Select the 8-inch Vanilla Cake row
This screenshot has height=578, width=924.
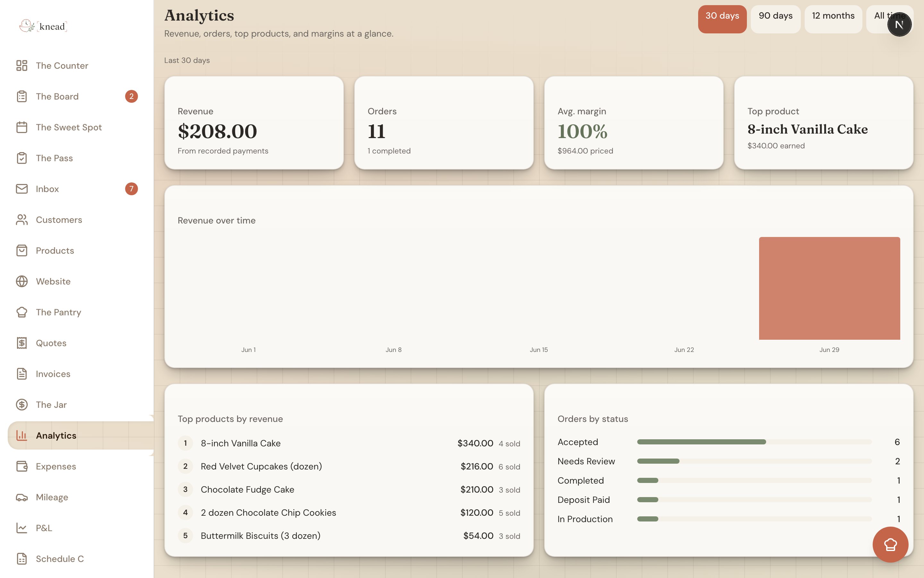349,443
